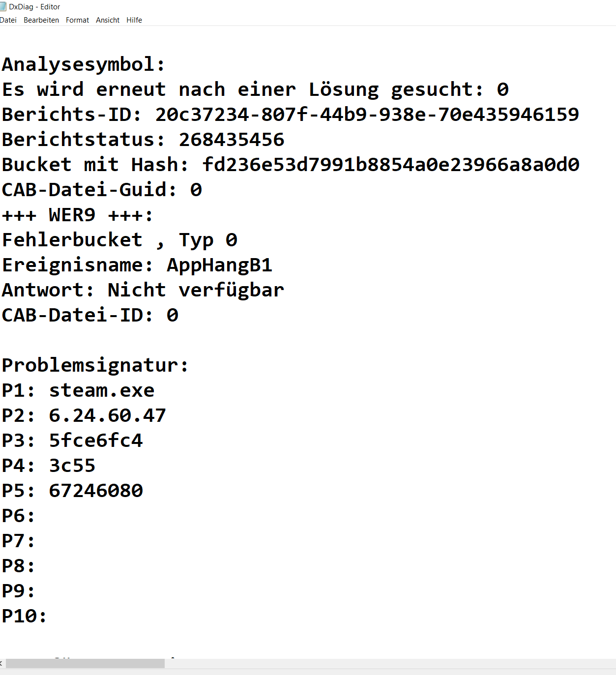This screenshot has width=616, height=675.
Task: Open the Ansicht menu
Action: 108,20
